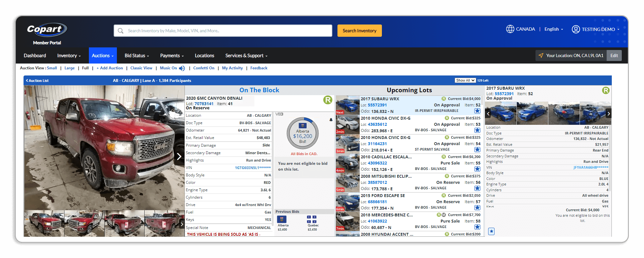Click the Alberta $16,200 bid dial

[303, 133]
